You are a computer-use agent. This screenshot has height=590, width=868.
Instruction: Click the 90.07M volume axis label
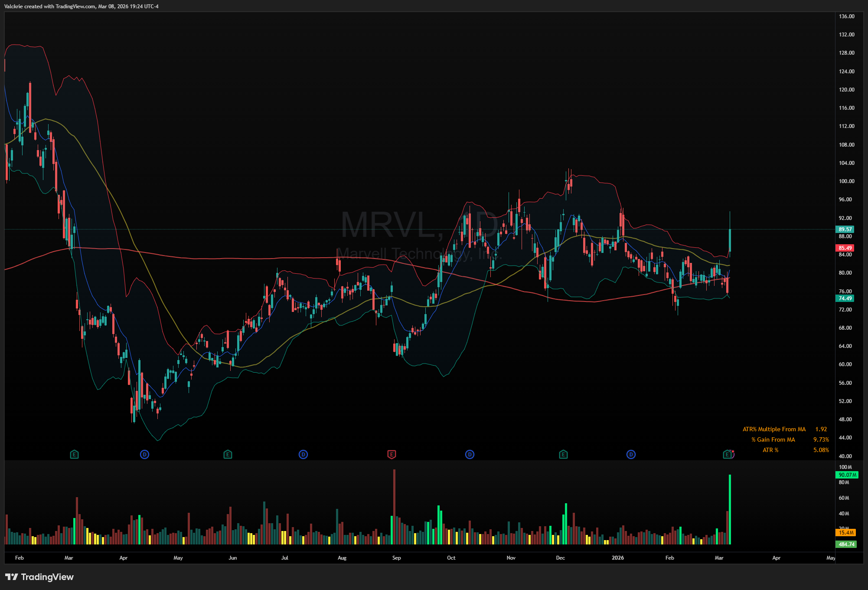[x=846, y=475]
